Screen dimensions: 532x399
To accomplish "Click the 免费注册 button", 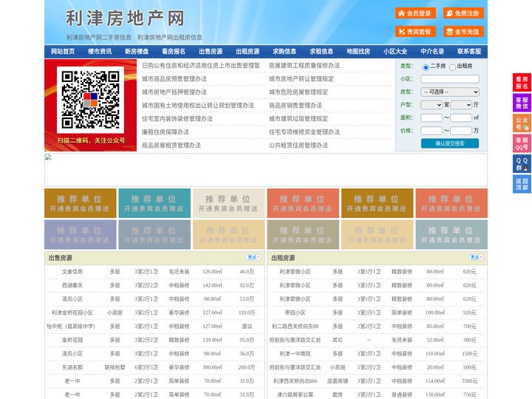I will point(463,13).
